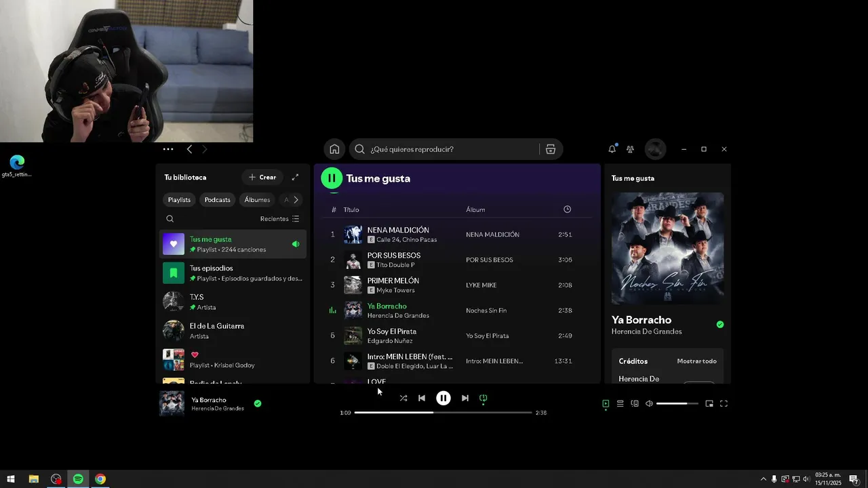Seek in the song progress bar
This screenshot has height=488, width=868.
click(443, 412)
